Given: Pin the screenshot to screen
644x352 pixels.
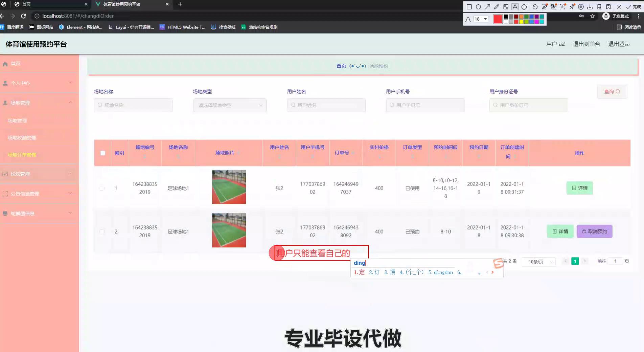Looking at the screenshot, I should tap(572, 7).
